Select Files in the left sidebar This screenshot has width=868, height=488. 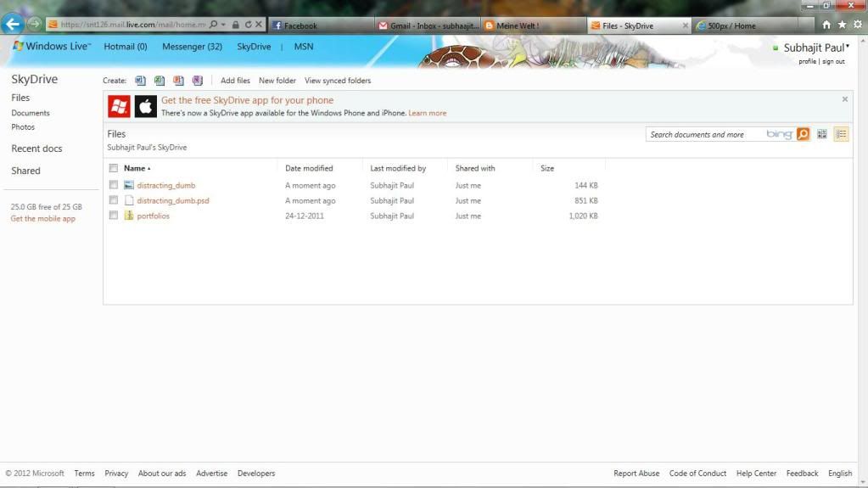click(20, 98)
